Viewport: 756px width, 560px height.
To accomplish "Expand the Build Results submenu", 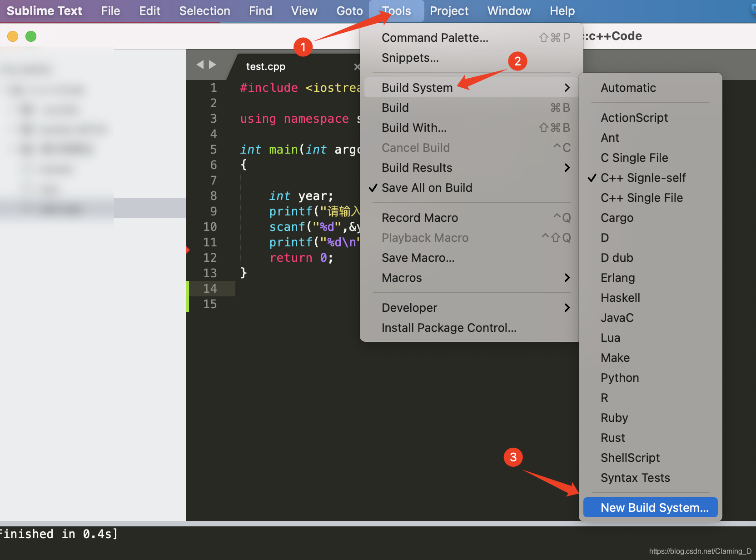I will 471,168.
